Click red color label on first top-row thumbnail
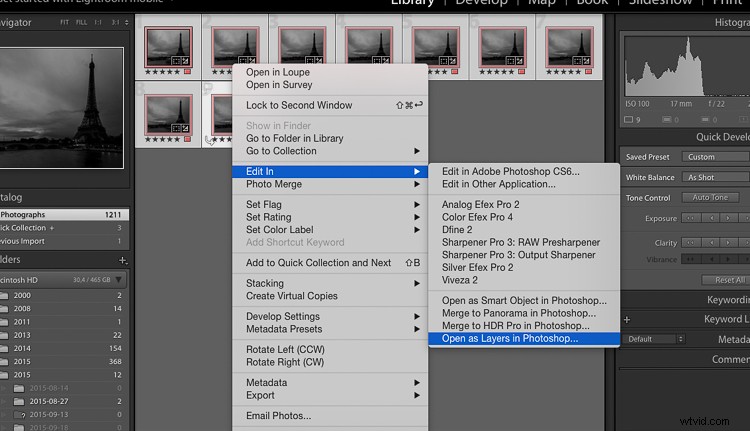Screen dimensions: 750x431 pyautogui.click(x=187, y=72)
